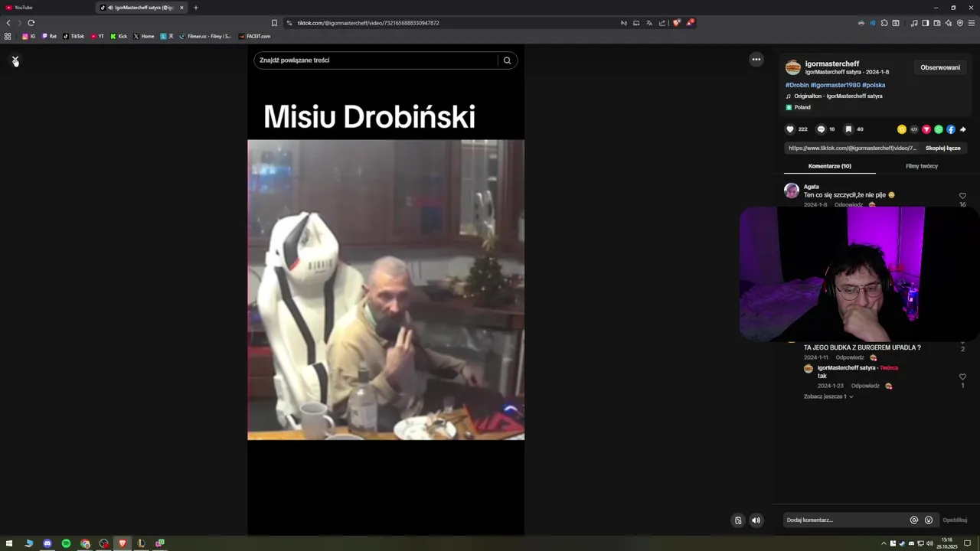Screen dimensions: 980x551
Task: Click the video player area
Action: [386, 289]
